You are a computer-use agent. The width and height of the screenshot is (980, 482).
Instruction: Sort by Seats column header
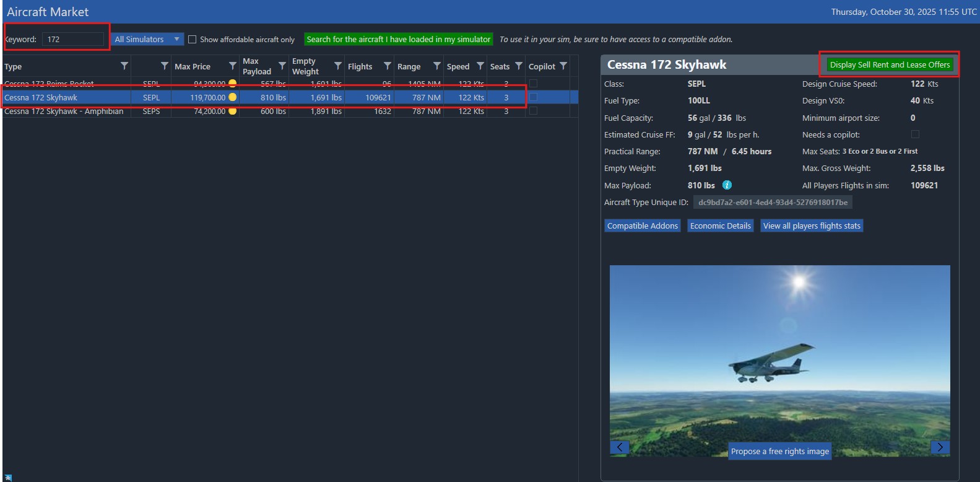coord(500,66)
